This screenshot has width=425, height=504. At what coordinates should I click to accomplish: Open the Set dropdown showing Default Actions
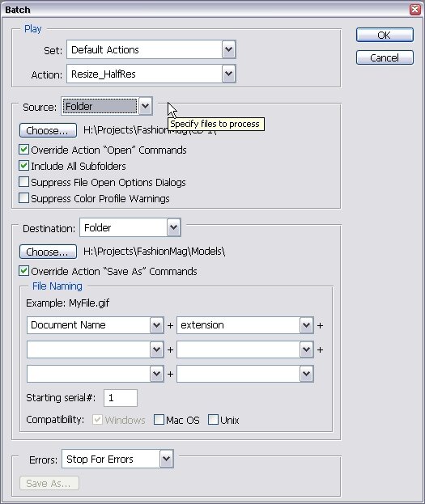(151, 49)
